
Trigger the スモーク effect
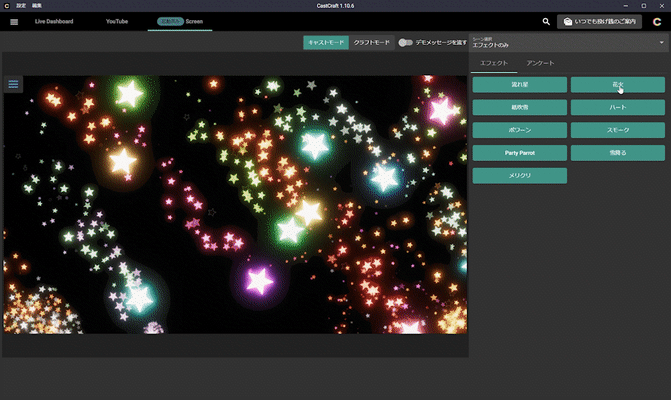pyautogui.click(x=618, y=130)
